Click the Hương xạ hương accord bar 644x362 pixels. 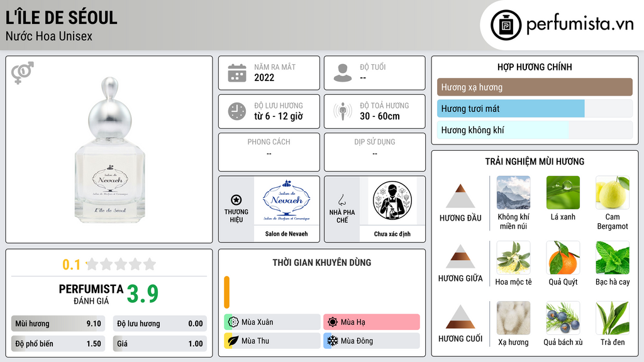535,87
